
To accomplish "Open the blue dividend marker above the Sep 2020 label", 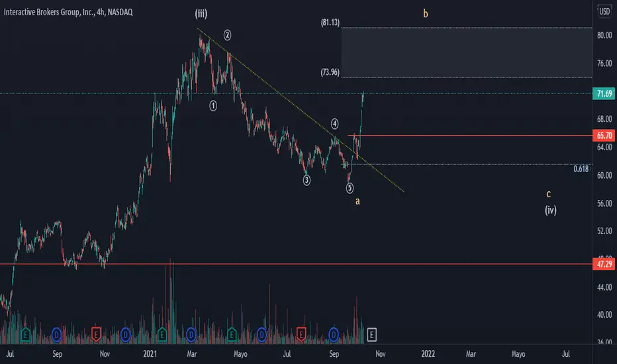I will [57, 335].
